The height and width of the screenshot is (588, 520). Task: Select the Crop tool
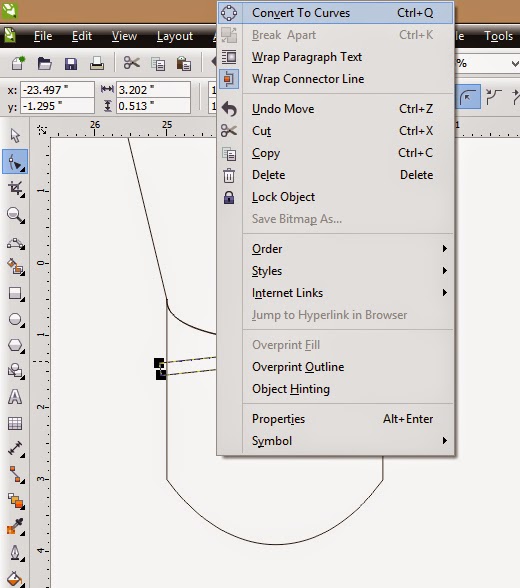click(x=15, y=188)
